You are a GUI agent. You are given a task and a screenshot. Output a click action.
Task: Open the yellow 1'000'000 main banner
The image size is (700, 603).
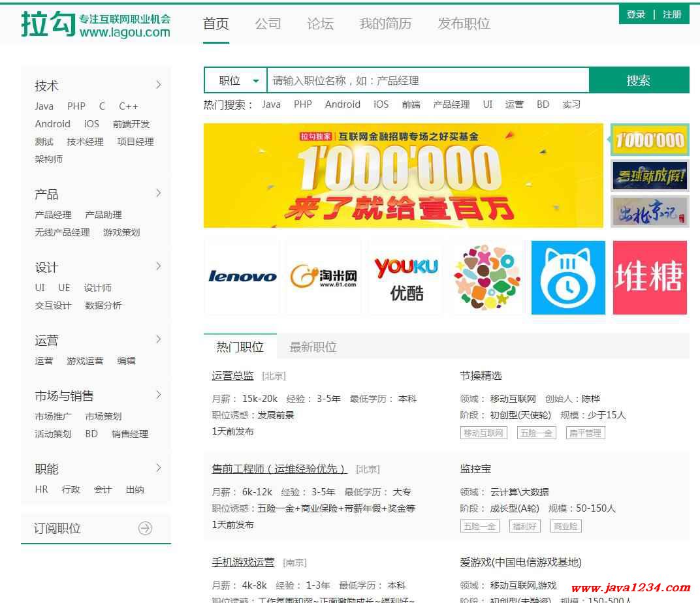click(x=403, y=176)
